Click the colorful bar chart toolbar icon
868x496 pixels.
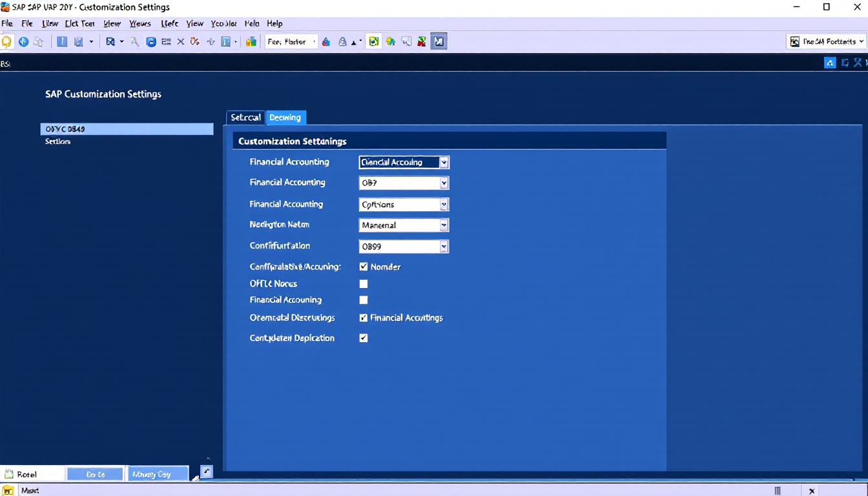[x=251, y=42]
